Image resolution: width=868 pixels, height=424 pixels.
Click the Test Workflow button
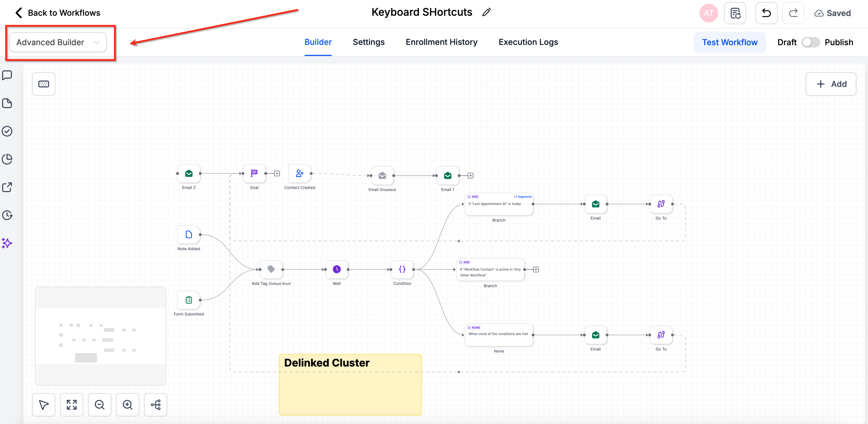click(730, 43)
